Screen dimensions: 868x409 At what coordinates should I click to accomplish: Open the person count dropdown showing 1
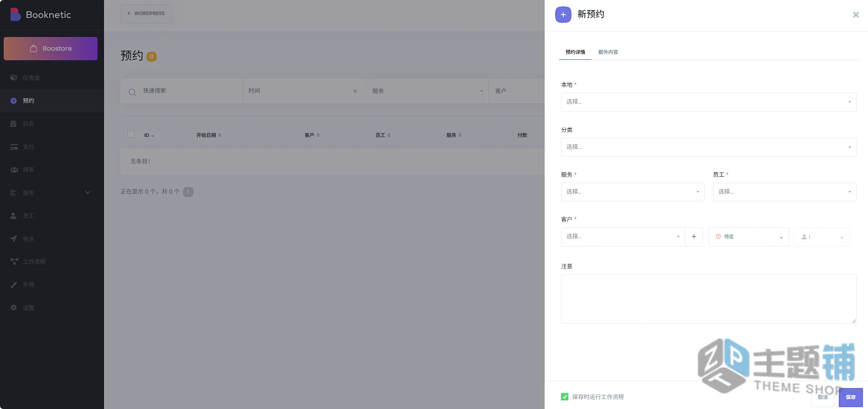822,237
